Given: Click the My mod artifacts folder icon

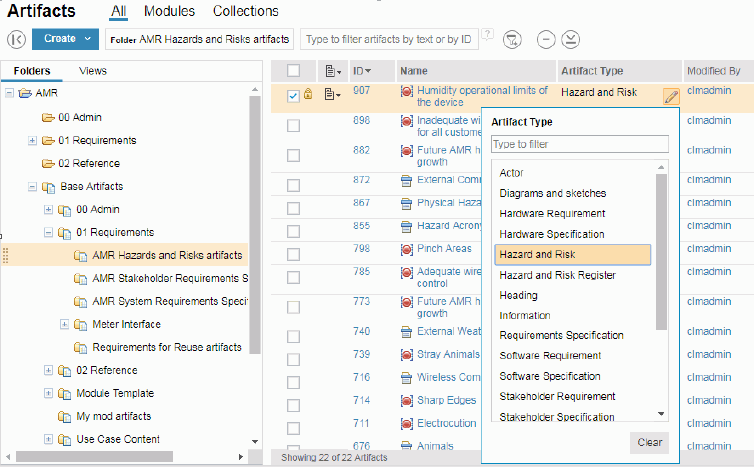Looking at the screenshot, I should click(x=64, y=417).
